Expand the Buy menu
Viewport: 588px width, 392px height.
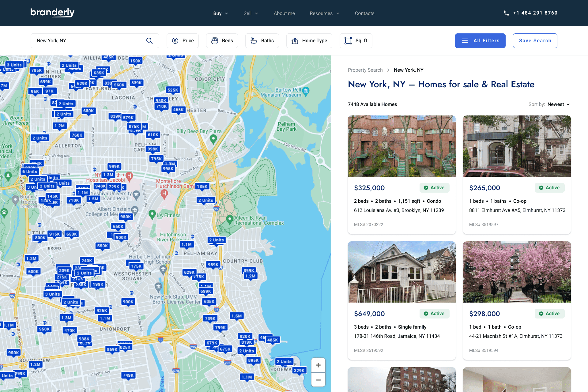tap(221, 13)
